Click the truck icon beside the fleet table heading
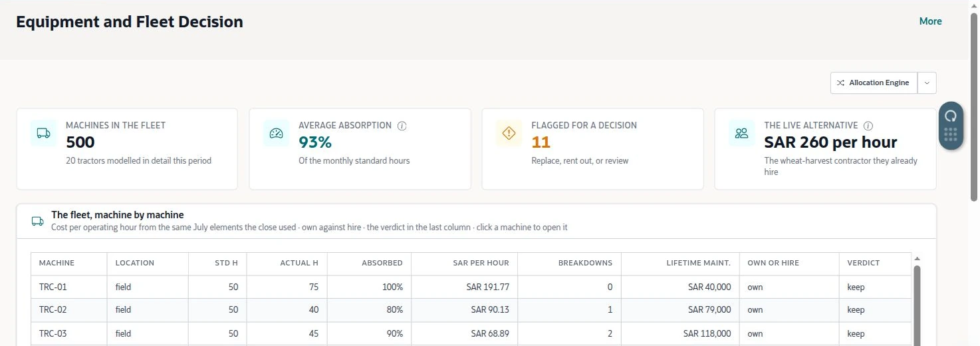The height and width of the screenshot is (346, 980). (38, 221)
